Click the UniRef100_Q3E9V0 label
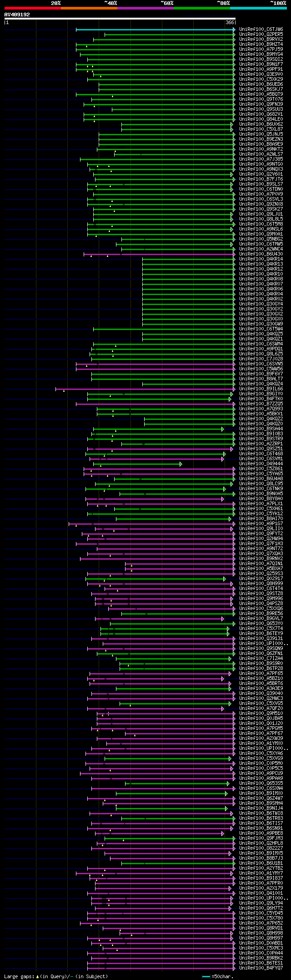The height and width of the screenshot is (980, 291). pos(261,74)
